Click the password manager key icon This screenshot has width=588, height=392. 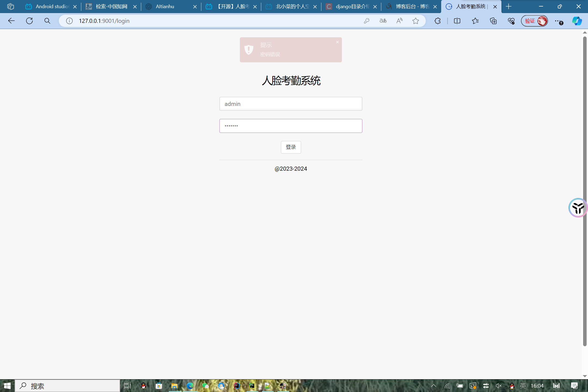(x=366, y=21)
